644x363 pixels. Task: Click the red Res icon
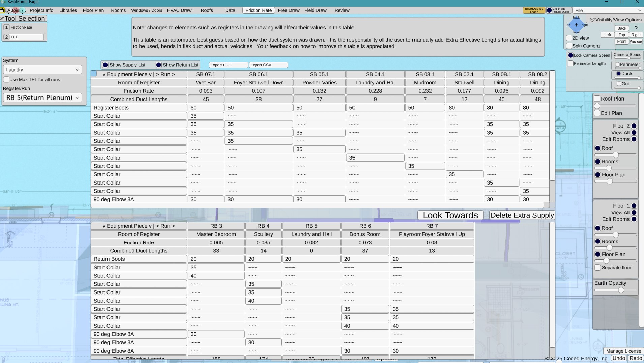(x=16, y=10)
